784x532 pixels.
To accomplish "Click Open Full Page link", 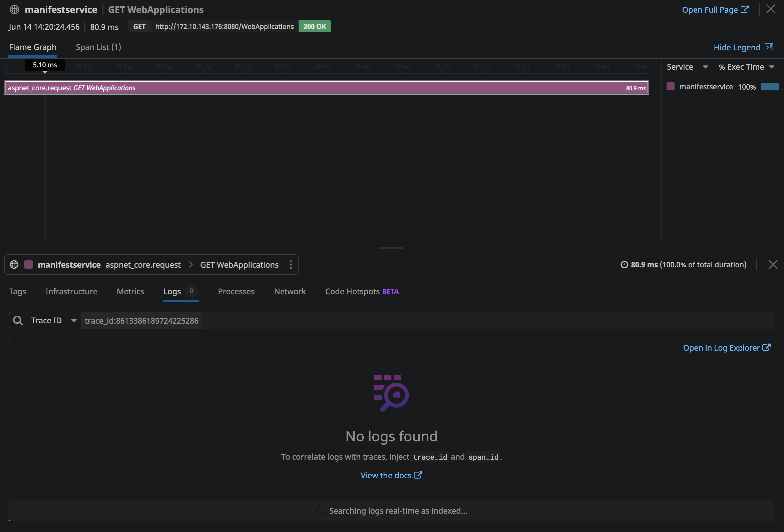I will pyautogui.click(x=715, y=10).
